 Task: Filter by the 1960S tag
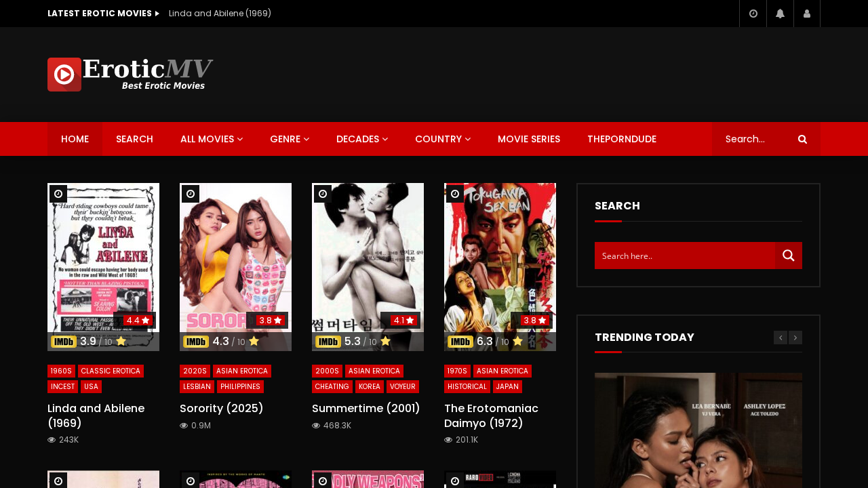click(61, 371)
